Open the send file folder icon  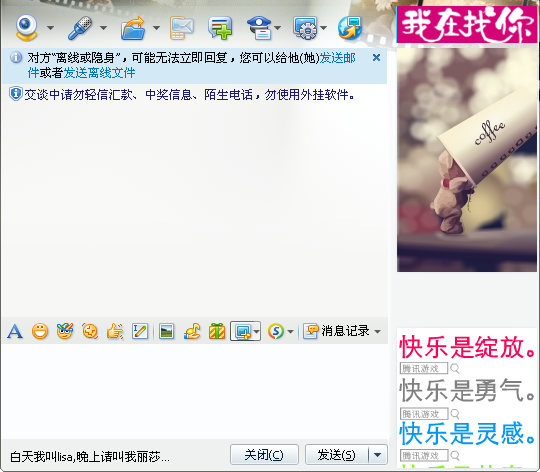pos(133,28)
